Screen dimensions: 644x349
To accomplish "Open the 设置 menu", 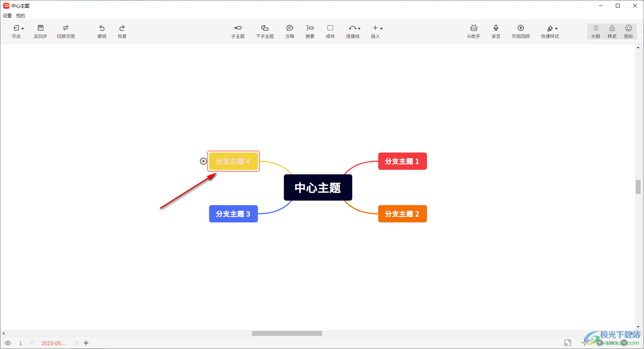I will (x=7, y=16).
